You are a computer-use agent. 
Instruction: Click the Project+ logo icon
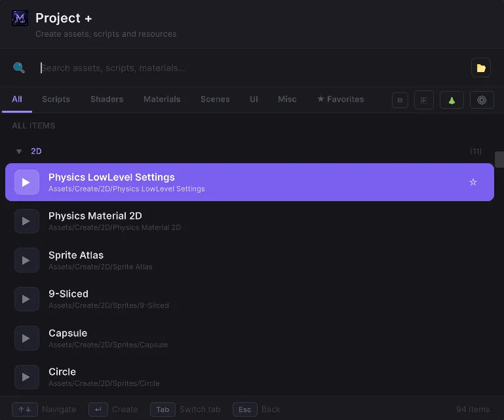click(x=20, y=18)
